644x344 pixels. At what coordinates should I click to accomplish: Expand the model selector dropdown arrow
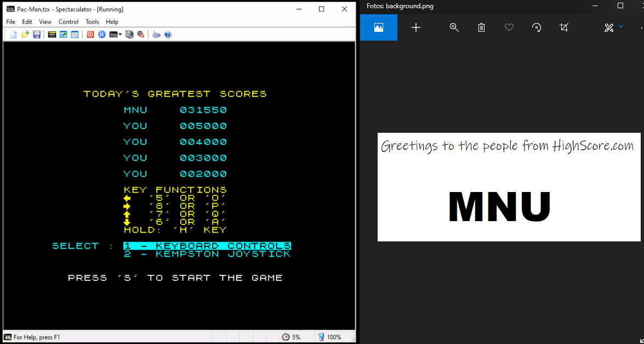(121, 35)
